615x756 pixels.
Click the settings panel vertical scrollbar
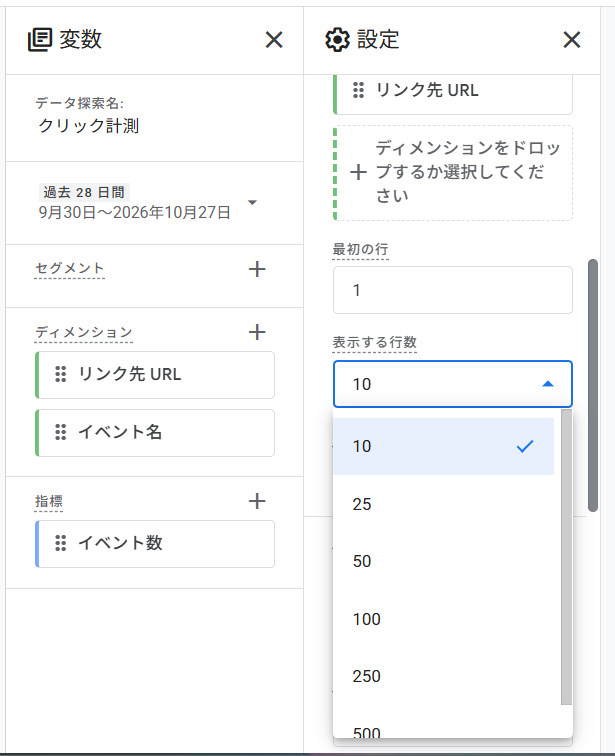[x=593, y=385]
